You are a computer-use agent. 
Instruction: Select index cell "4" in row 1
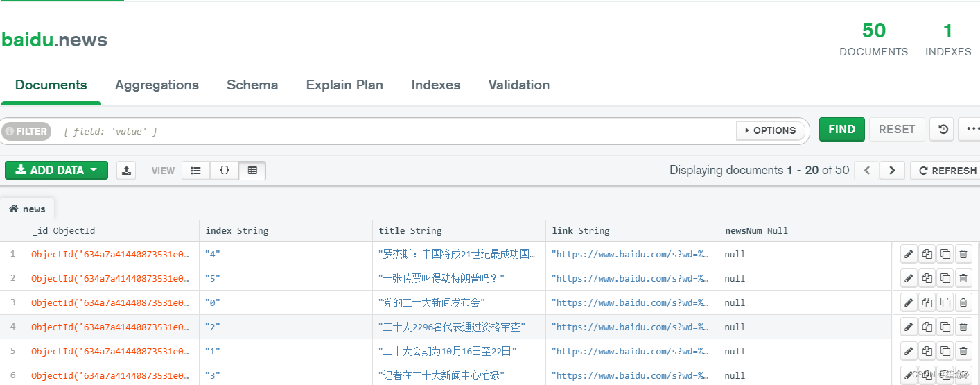[x=286, y=254]
